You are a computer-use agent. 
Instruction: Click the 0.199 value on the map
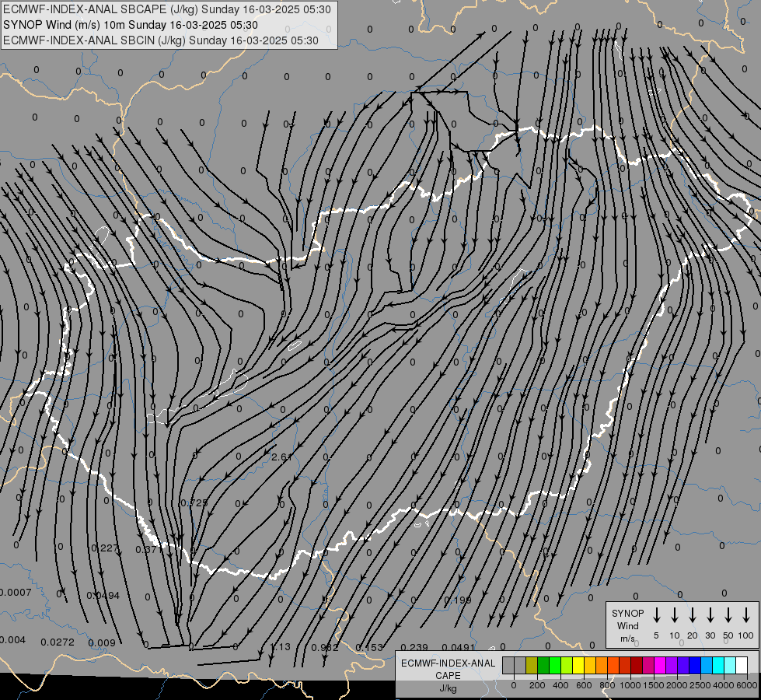tap(458, 600)
